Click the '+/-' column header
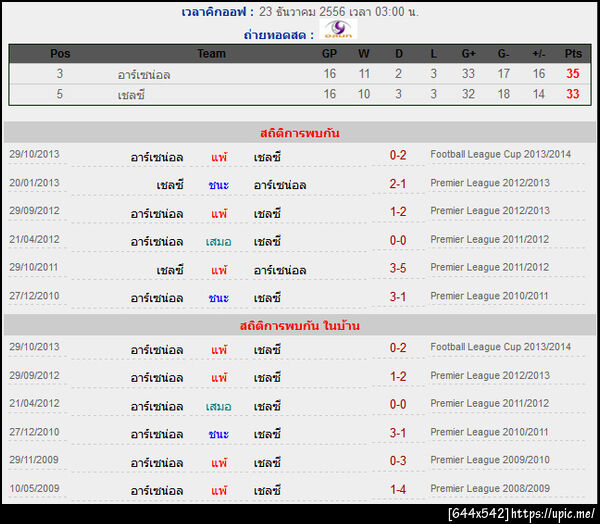600x524 pixels. pos(538,54)
